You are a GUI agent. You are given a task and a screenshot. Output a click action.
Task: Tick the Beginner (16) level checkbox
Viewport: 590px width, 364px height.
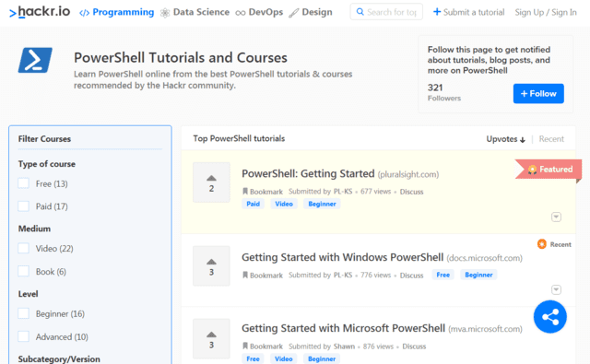23,313
